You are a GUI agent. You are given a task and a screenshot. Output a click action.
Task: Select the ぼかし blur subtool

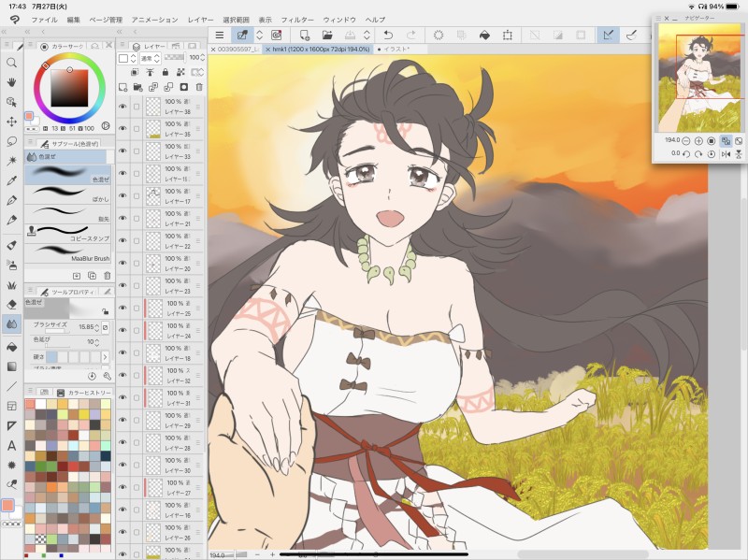67,194
